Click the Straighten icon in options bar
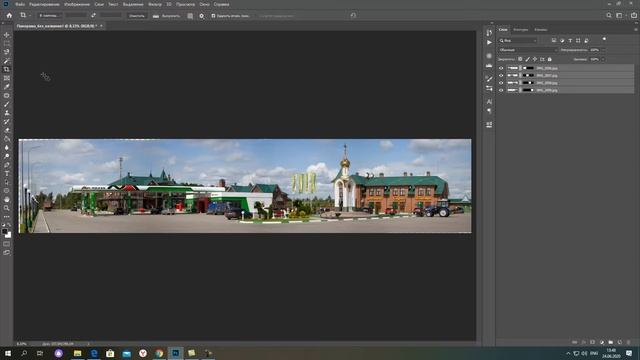This screenshot has height=360, width=640. point(156,16)
